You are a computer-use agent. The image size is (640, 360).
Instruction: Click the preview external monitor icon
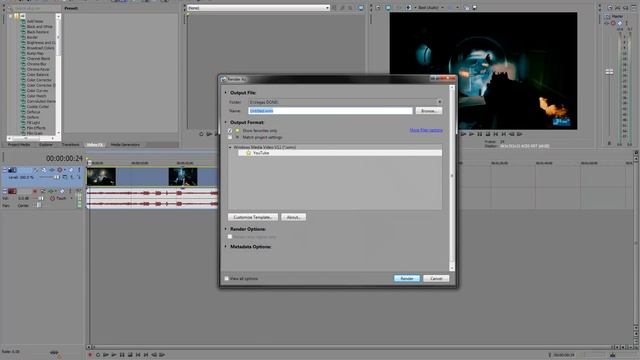click(x=388, y=8)
